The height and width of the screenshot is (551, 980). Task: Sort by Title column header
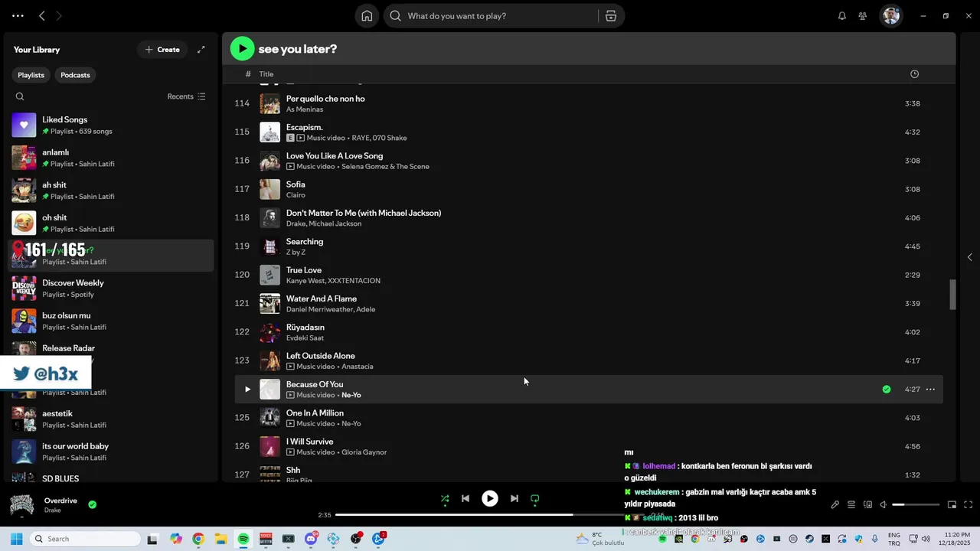tap(266, 74)
